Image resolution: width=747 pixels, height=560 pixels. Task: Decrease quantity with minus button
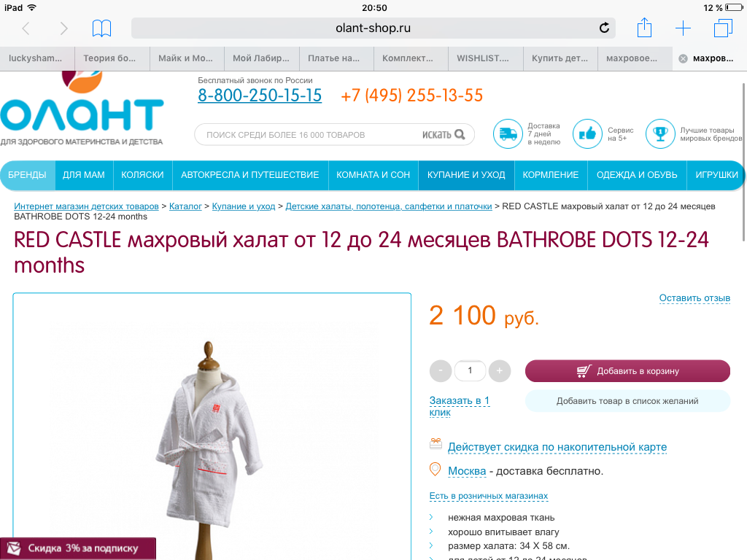[441, 370]
